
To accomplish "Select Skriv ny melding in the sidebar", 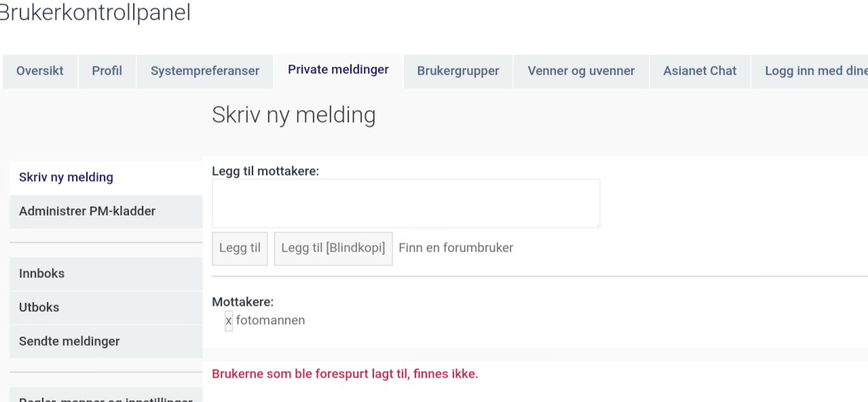I will coord(106,178).
